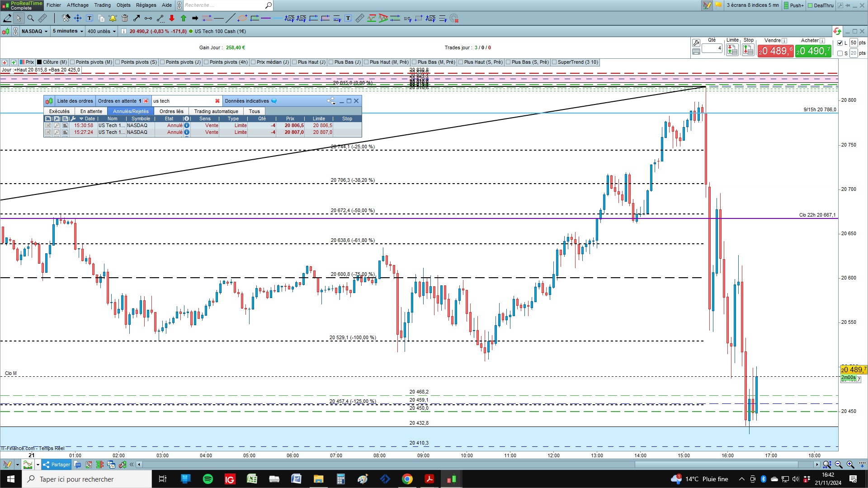
Task: Toggle Points pivots (S) indicator checkbox
Action: pos(118,62)
